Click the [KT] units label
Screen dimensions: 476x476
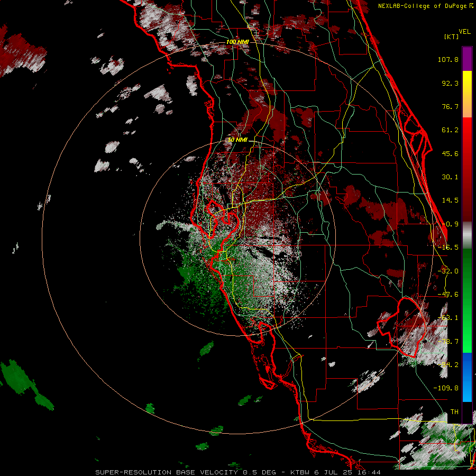pyautogui.click(x=451, y=36)
